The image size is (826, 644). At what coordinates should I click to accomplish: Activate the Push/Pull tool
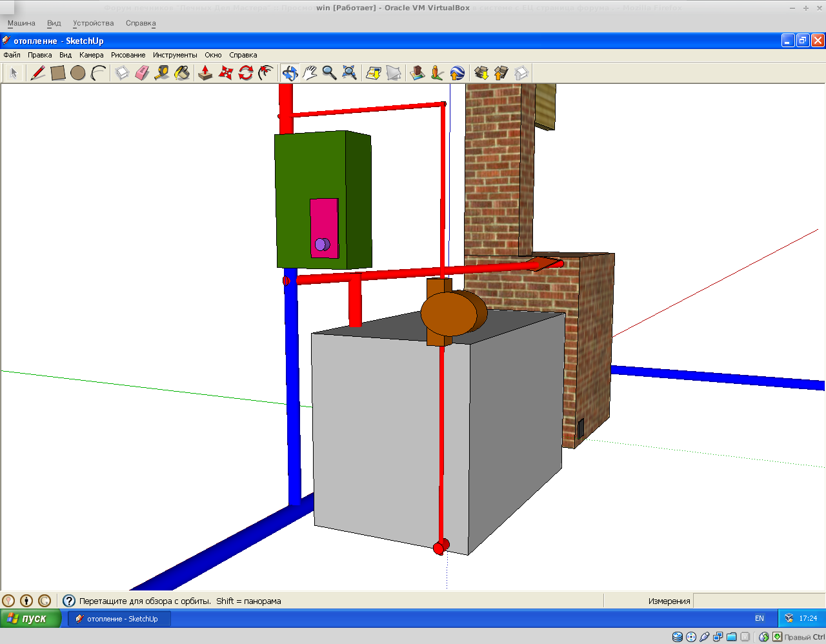[205, 73]
